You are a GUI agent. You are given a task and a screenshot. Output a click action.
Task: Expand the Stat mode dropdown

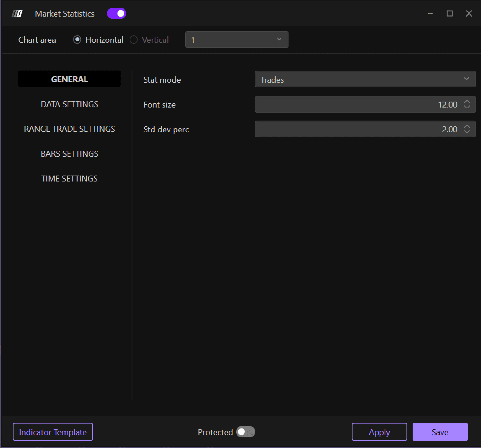(x=365, y=79)
